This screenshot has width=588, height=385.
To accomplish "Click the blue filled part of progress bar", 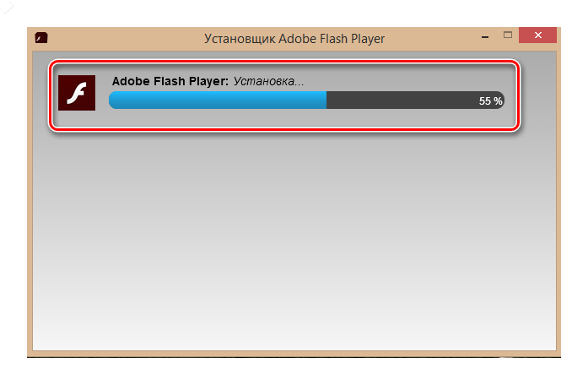I will (218, 100).
